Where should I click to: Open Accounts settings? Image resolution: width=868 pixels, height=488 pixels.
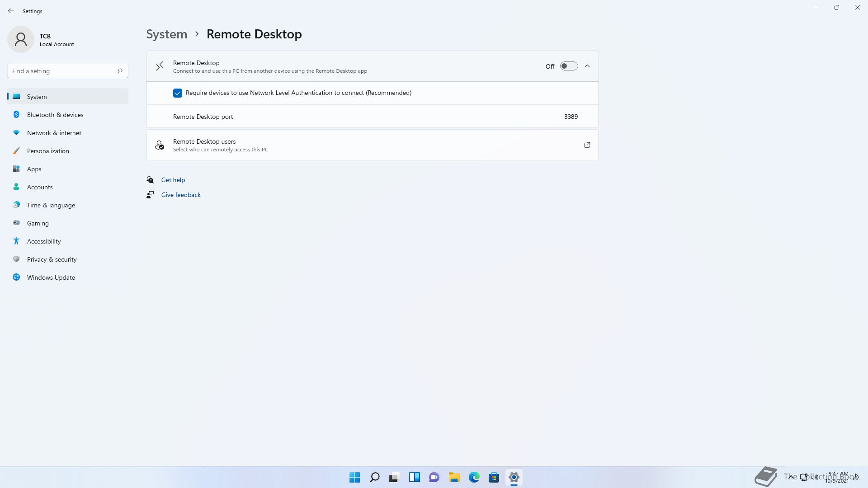click(68, 187)
